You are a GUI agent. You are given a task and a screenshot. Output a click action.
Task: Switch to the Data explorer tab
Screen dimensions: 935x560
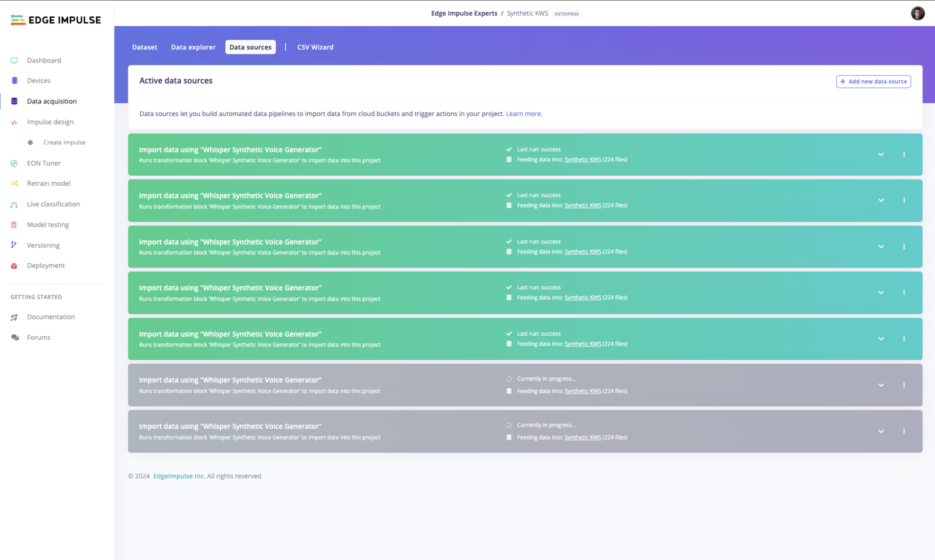tap(193, 47)
